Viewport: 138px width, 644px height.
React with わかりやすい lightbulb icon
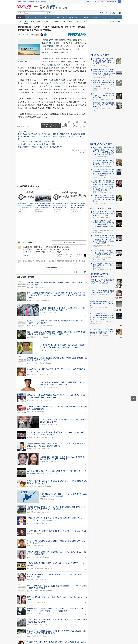click(74, 124)
